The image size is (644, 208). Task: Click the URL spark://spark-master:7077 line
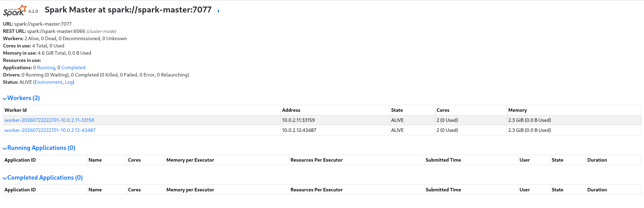click(37, 24)
